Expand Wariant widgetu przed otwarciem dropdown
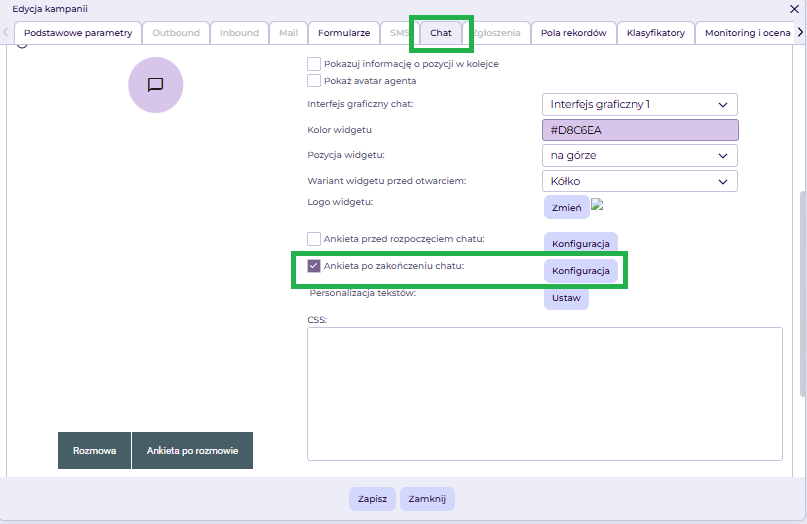 pos(640,181)
